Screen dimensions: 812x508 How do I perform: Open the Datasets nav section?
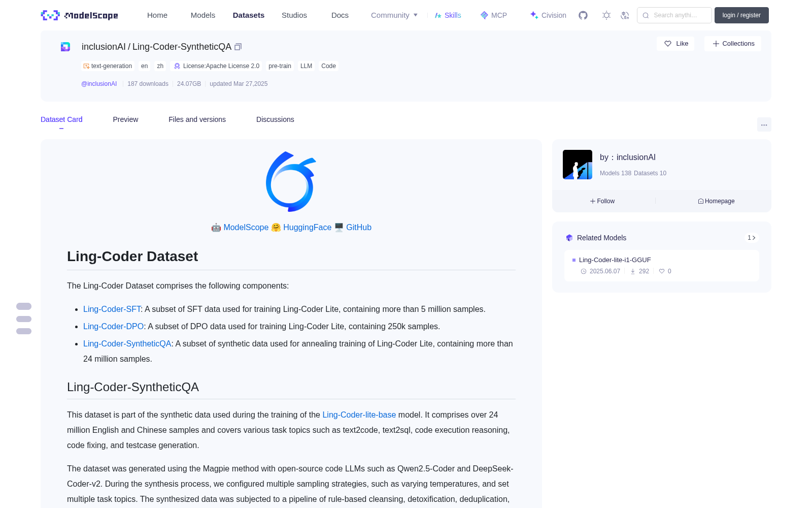coord(249,15)
